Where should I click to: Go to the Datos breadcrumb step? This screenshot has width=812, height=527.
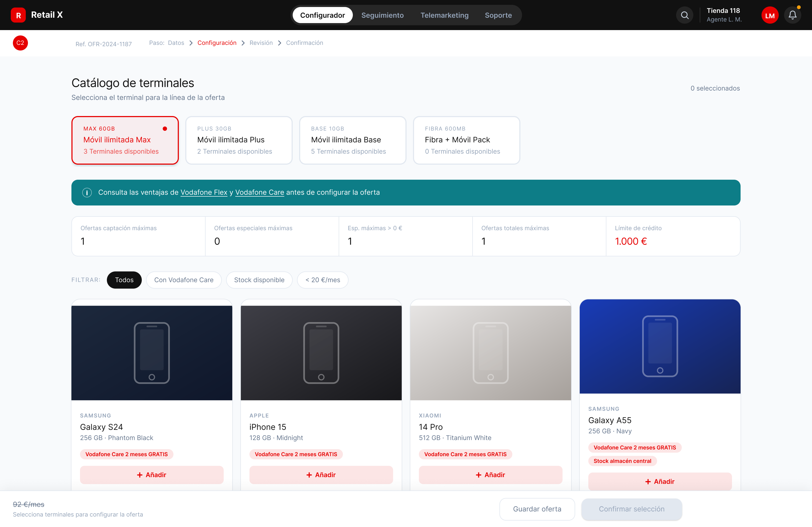click(x=176, y=43)
